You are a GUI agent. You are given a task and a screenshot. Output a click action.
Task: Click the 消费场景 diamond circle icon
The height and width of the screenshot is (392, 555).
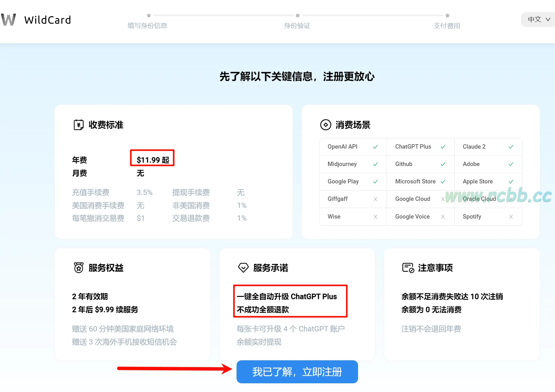[x=326, y=125]
